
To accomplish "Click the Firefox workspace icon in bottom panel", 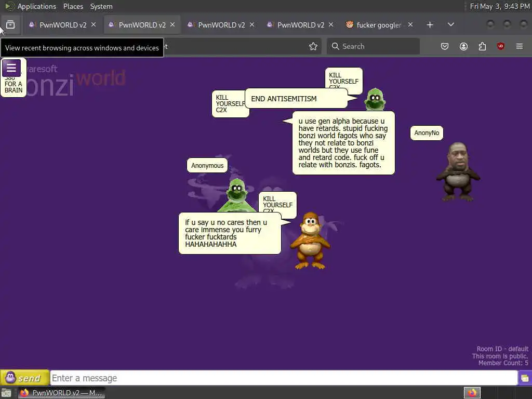I will (x=472, y=393).
